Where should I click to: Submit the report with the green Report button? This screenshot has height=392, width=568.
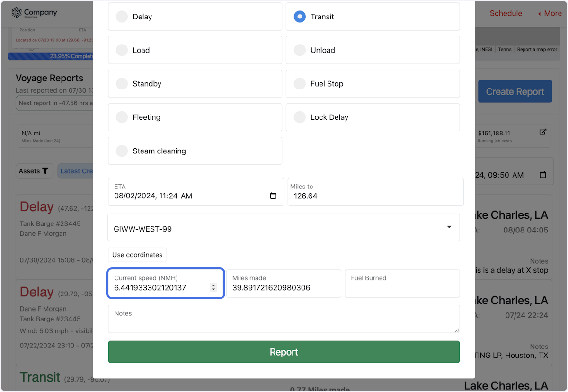pos(284,352)
